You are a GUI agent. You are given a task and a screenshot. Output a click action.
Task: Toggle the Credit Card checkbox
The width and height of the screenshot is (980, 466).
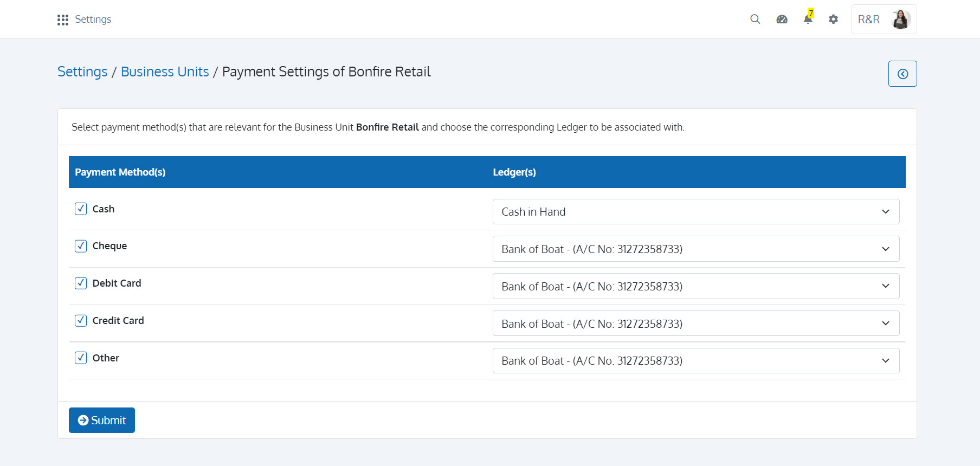click(x=81, y=321)
